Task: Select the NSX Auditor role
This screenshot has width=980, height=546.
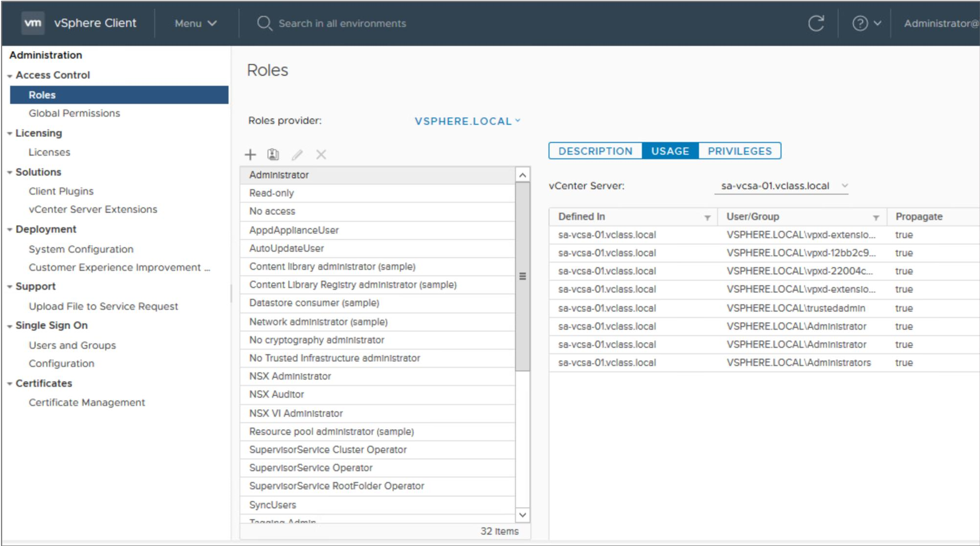Action: pyautogui.click(x=377, y=394)
